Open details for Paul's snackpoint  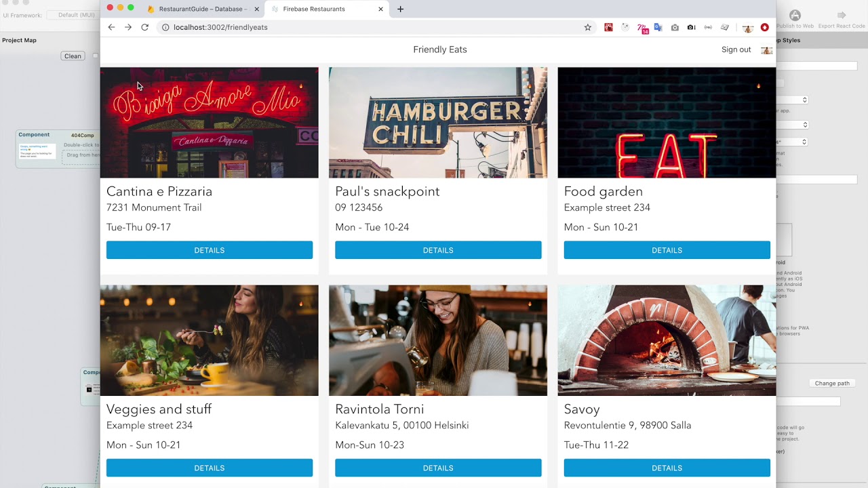point(438,250)
